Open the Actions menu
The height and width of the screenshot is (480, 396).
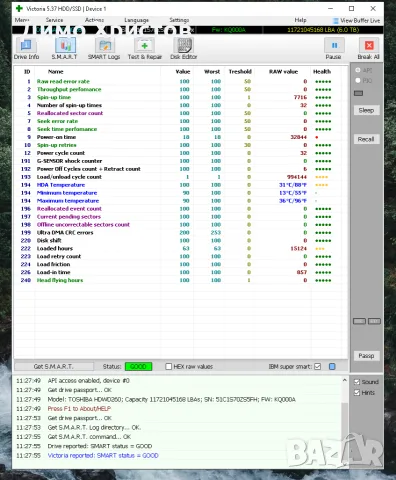coord(94,20)
